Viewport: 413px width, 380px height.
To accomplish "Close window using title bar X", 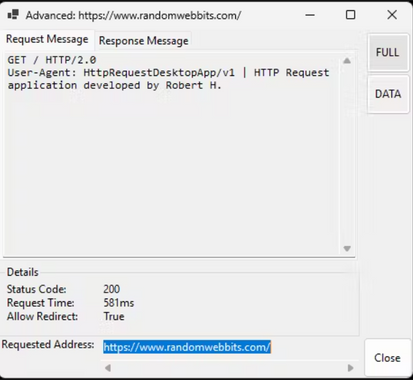I will pos(392,15).
